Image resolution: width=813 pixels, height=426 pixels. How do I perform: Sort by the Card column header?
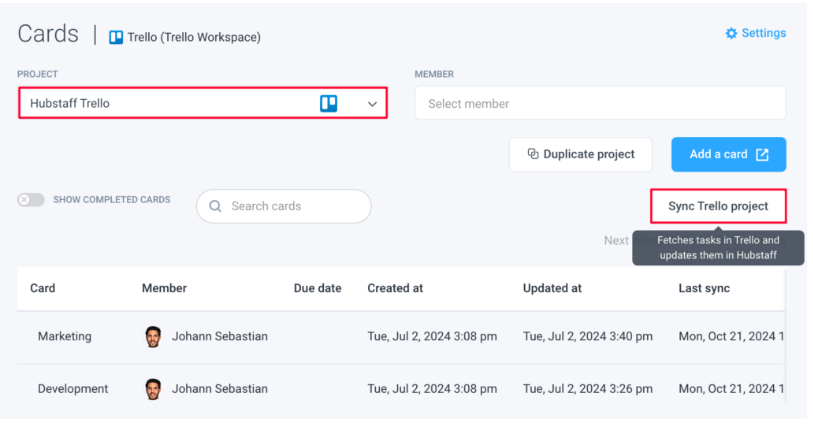(43, 288)
